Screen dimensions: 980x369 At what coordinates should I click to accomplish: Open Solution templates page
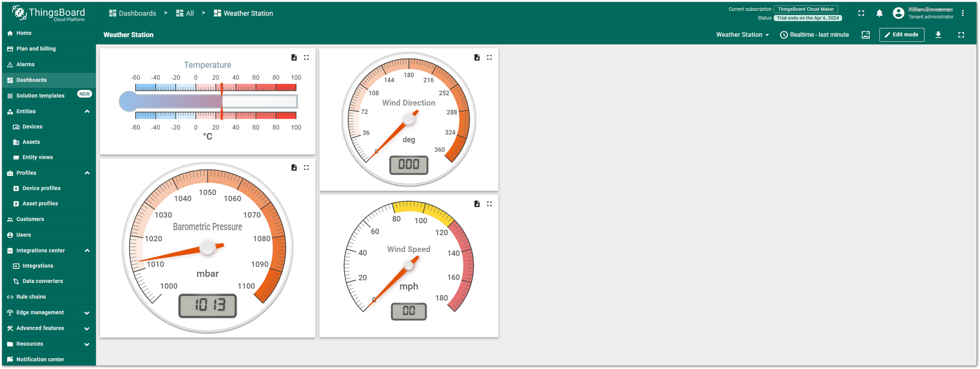[48, 96]
